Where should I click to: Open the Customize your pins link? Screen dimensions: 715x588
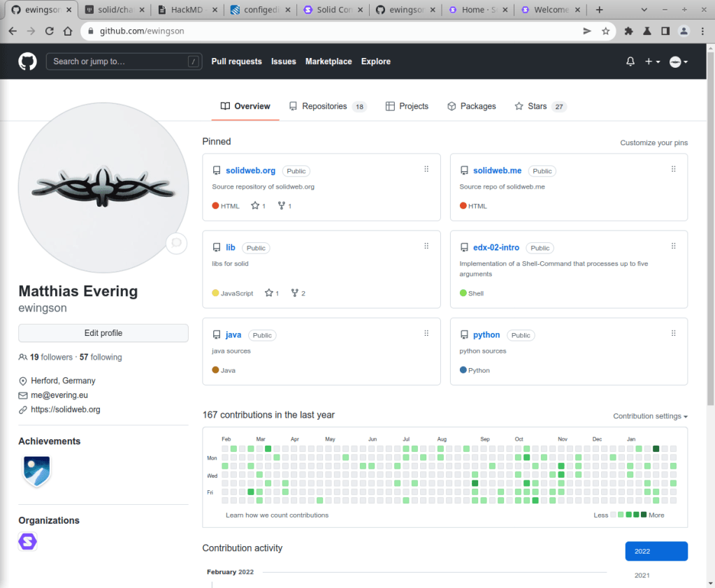pyautogui.click(x=653, y=142)
